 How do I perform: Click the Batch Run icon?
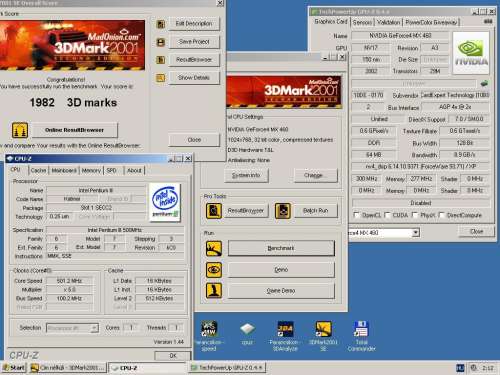point(283,211)
